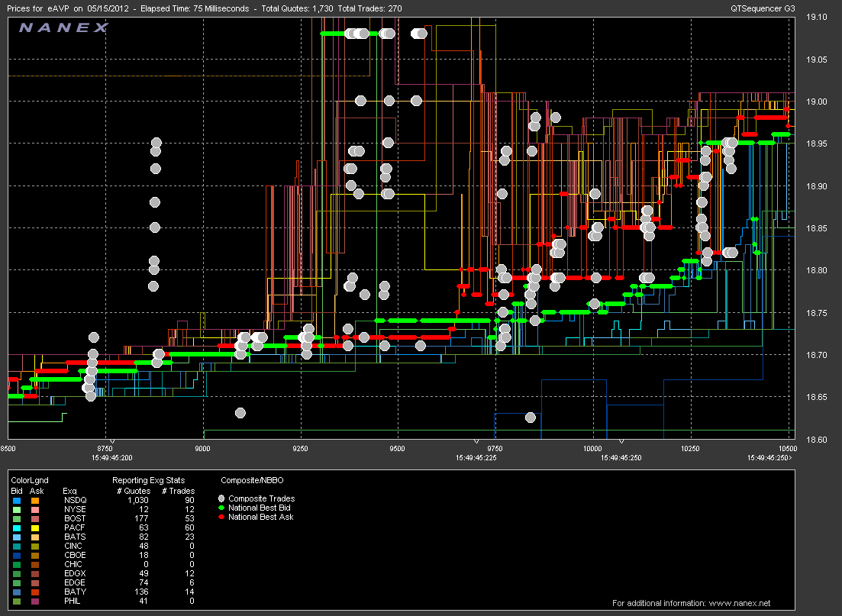The height and width of the screenshot is (616, 842).
Task: Click the 'Total Trades: 270' title text
Action: tap(369, 8)
